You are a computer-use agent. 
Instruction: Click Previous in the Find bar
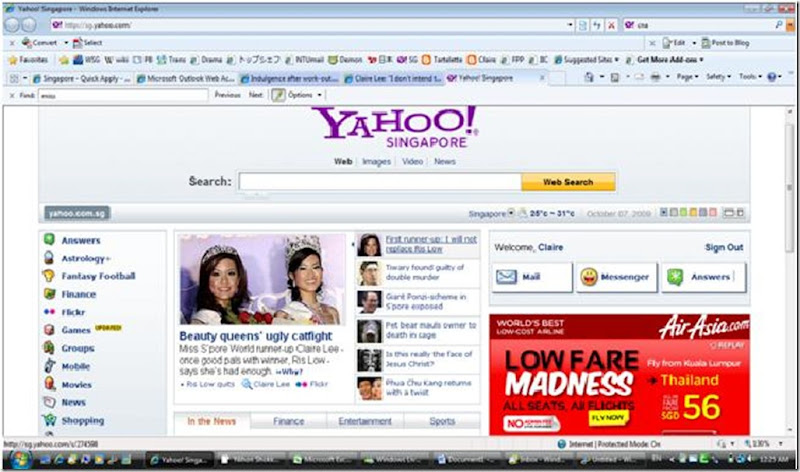(227, 95)
